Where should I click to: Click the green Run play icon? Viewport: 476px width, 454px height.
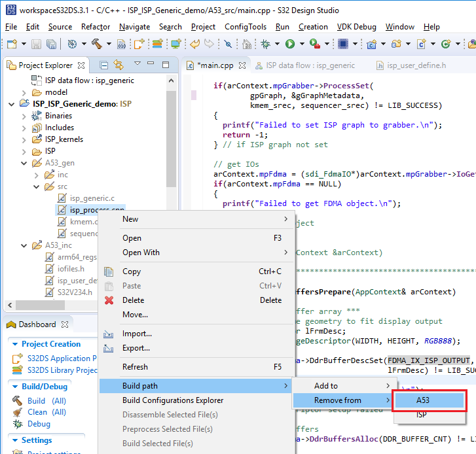point(289,44)
